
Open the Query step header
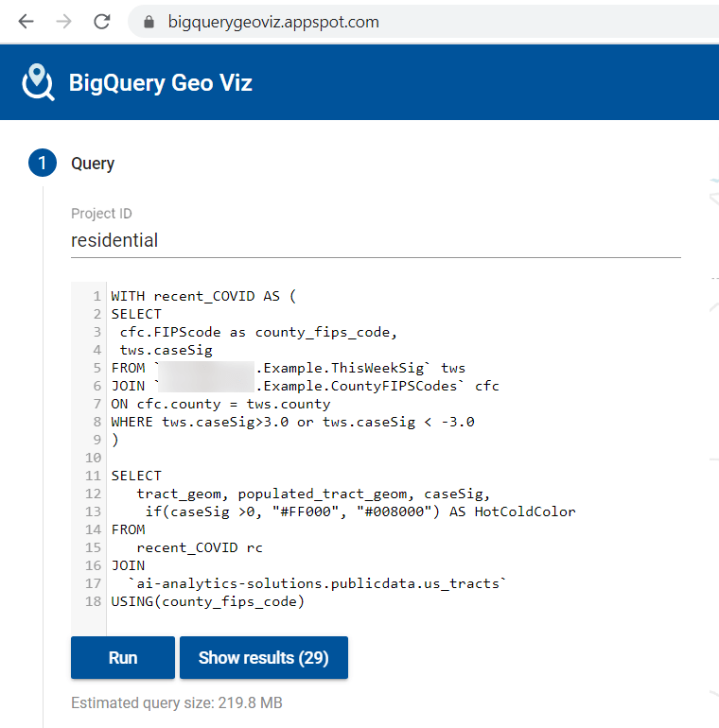pyautogui.click(x=93, y=164)
